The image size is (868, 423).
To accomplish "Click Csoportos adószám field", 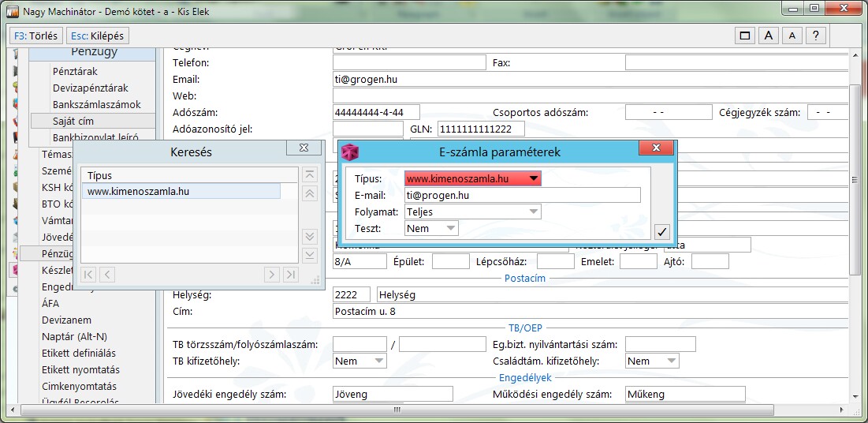I will click(x=669, y=113).
